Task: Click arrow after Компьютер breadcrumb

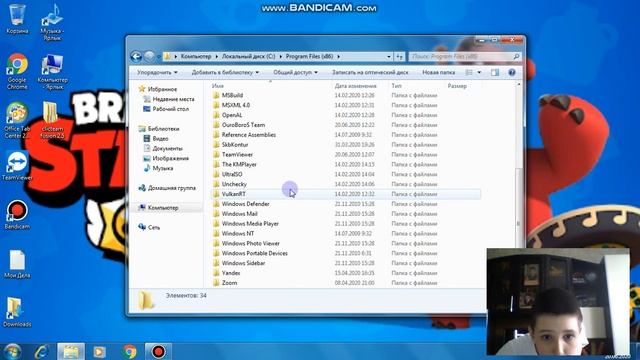Action: pos(217,56)
